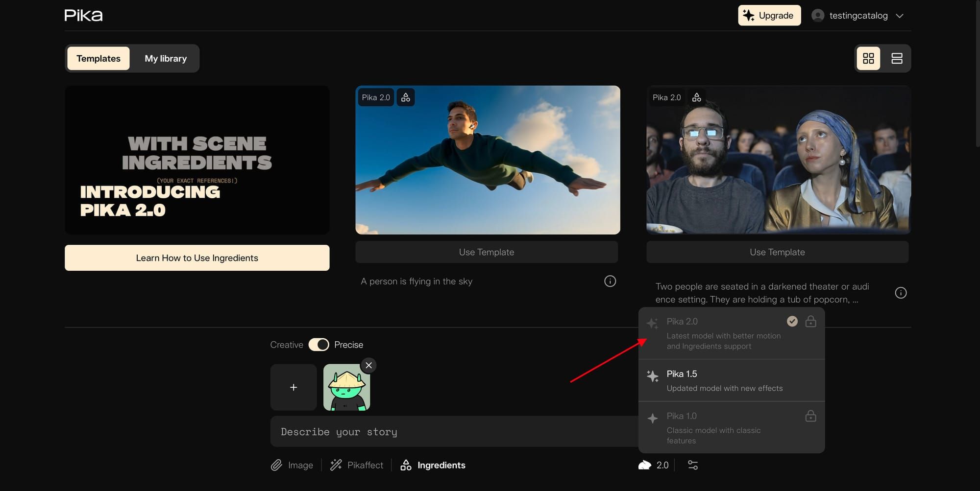
Task: Click the Upgrade sparkle button
Action: [769, 15]
